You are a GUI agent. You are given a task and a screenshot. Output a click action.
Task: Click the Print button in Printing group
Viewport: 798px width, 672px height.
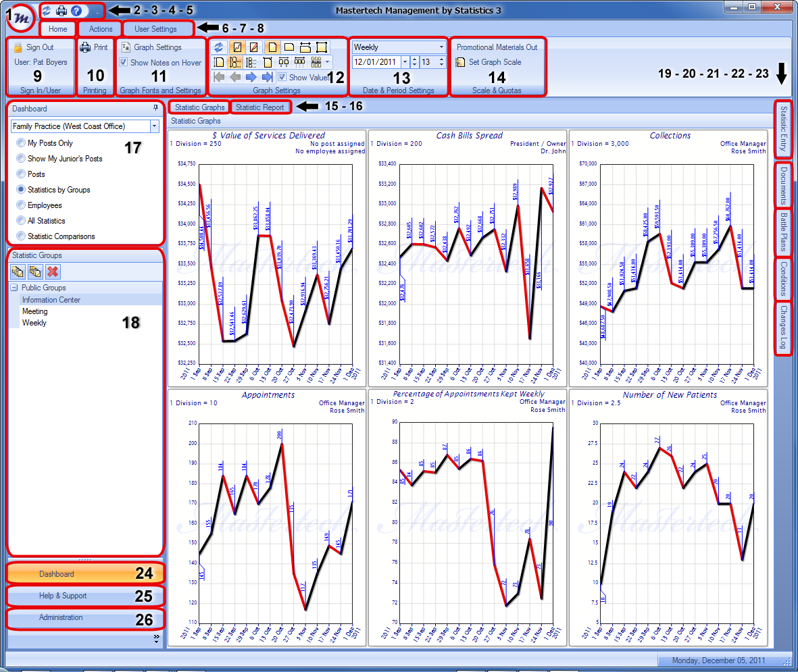94,47
